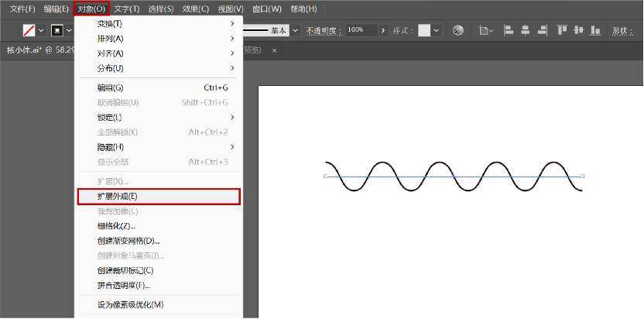This screenshot has width=644, height=319.
Task: Choose 创建裁切标记(C) menu item
Action: (159, 270)
